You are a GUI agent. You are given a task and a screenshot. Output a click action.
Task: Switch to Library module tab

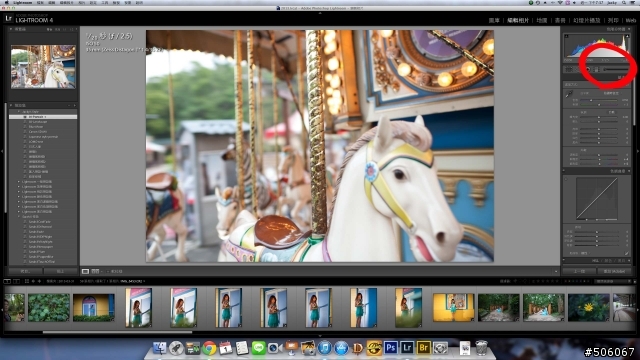pos(494,20)
